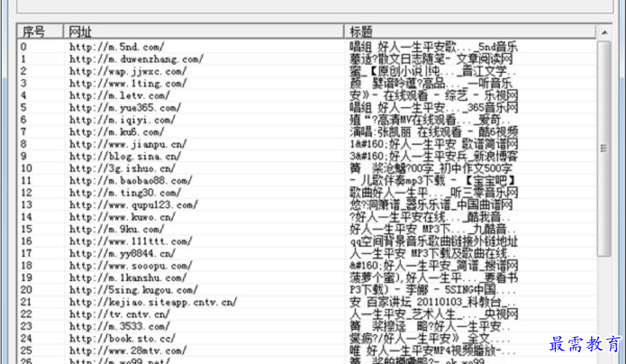Image resolution: width=626 pixels, height=364 pixels.
Task: Select row with http://m.5nd.com/
Action: (x=306, y=47)
